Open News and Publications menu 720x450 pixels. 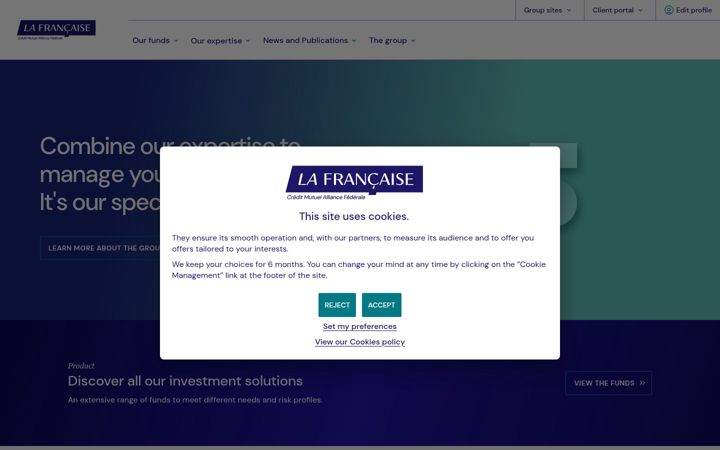click(x=309, y=40)
